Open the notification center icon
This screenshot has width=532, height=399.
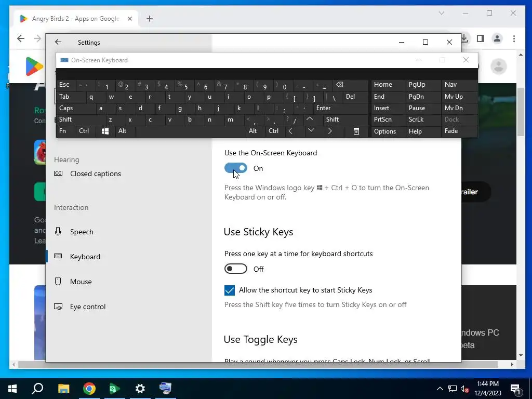click(515, 389)
